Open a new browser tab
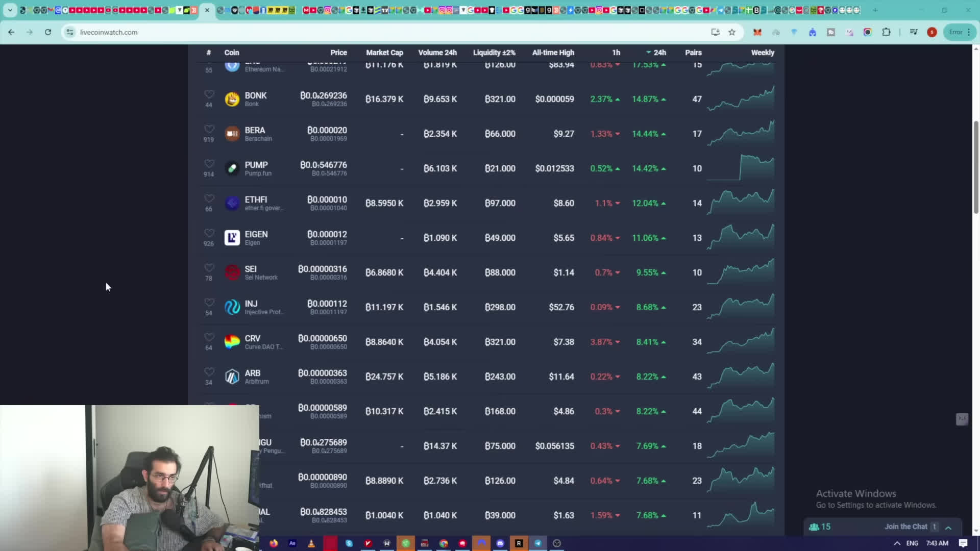This screenshot has width=980, height=551. pyautogui.click(x=875, y=10)
